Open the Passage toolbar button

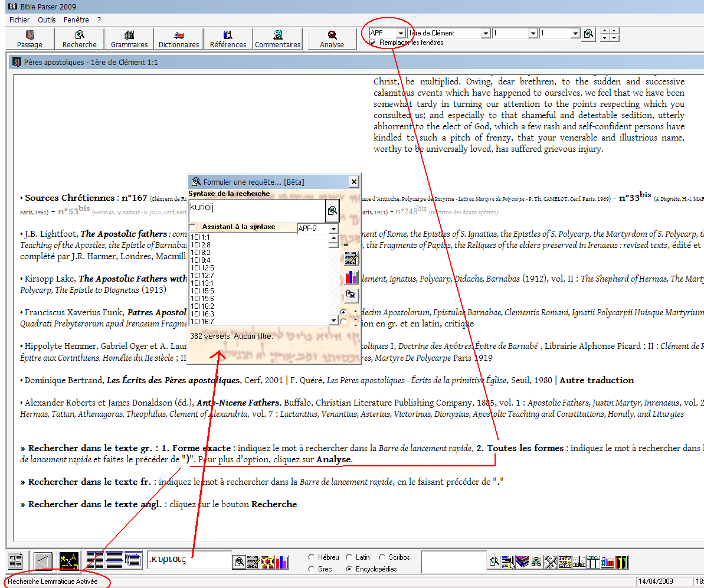[30, 39]
